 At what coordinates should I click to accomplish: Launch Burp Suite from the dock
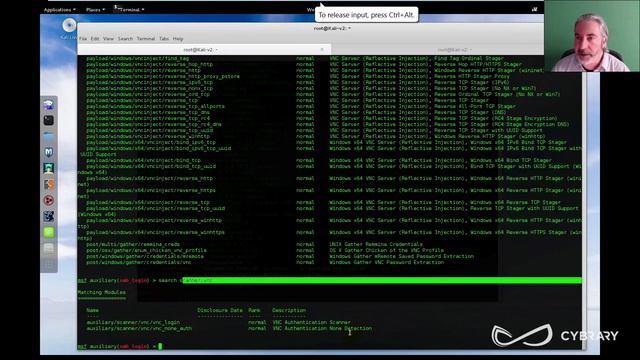point(49,184)
